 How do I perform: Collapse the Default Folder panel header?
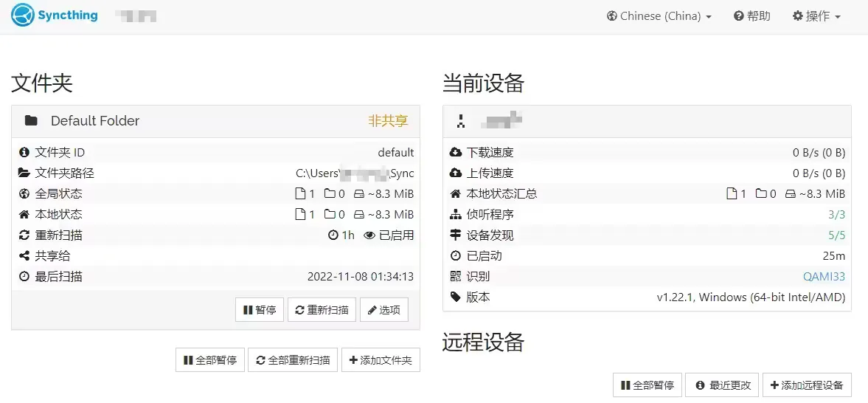coord(215,121)
